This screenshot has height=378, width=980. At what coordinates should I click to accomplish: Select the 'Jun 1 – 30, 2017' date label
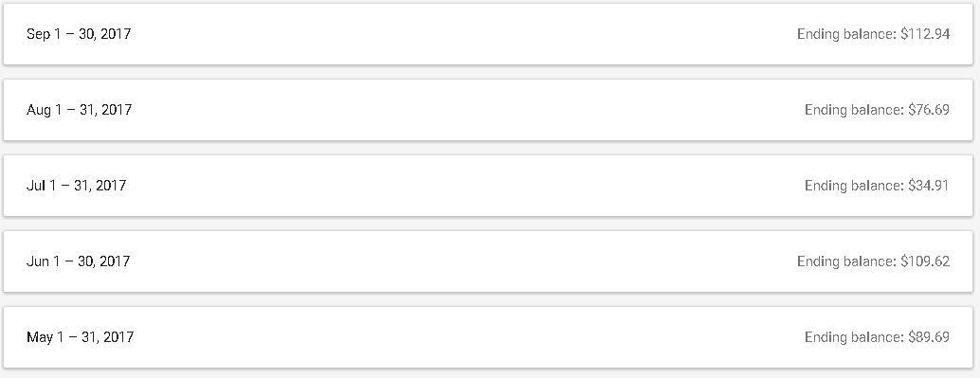[x=78, y=261]
